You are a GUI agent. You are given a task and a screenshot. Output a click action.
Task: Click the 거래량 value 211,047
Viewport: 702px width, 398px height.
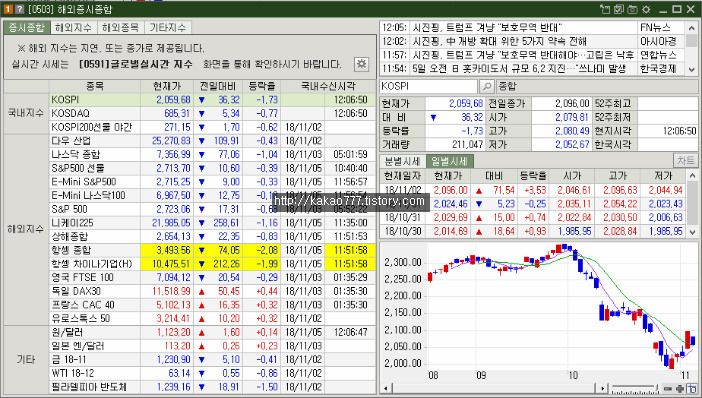point(467,145)
